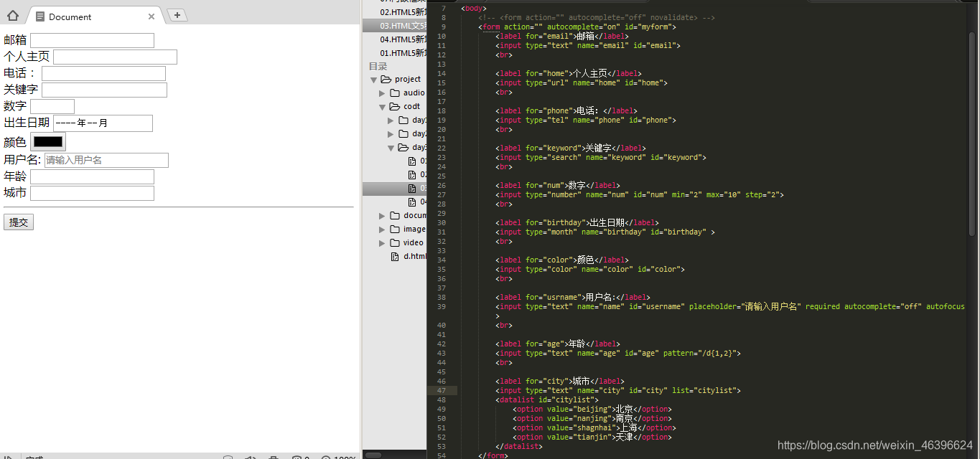Click datalist id="citylist" on line 48
The width and height of the screenshot is (980, 459).
point(547,400)
